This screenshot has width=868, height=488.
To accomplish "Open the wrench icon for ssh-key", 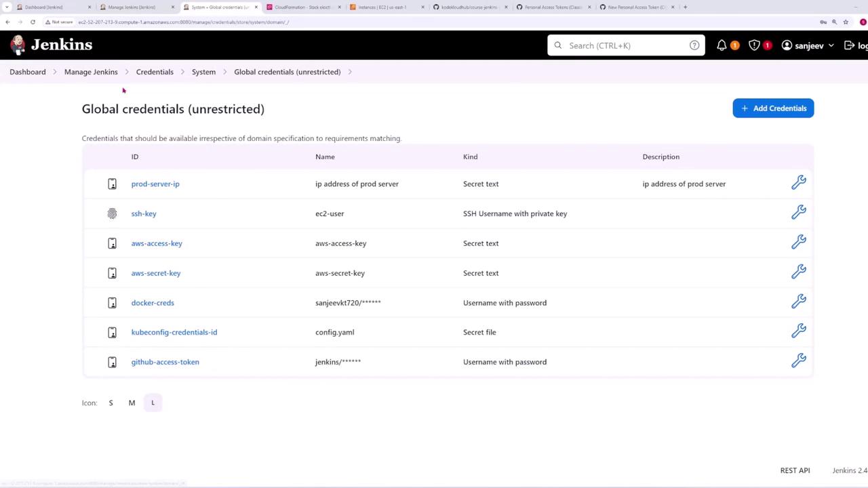I will point(798,213).
